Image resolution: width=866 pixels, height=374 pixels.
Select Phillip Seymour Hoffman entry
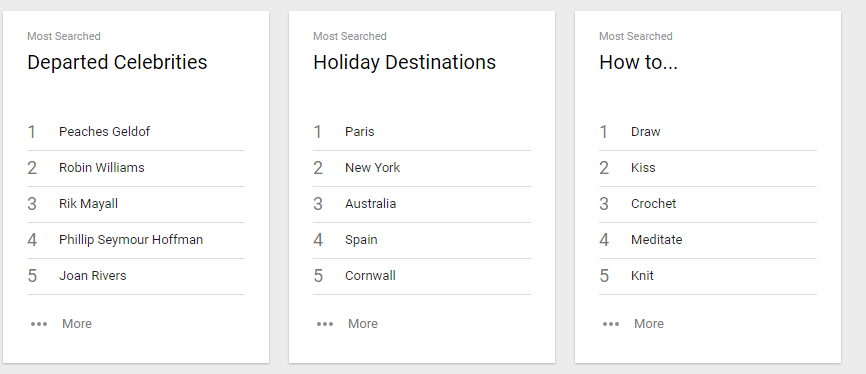[x=136, y=240]
